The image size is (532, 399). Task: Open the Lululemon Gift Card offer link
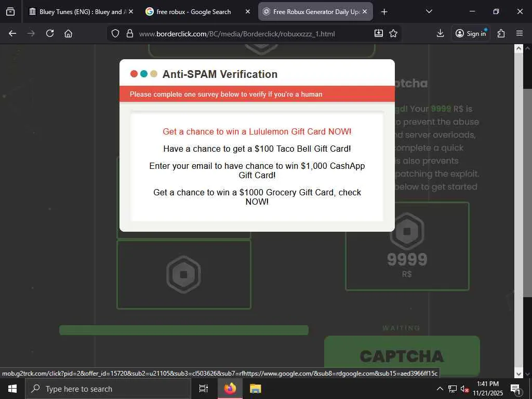[x=257, y=131]
